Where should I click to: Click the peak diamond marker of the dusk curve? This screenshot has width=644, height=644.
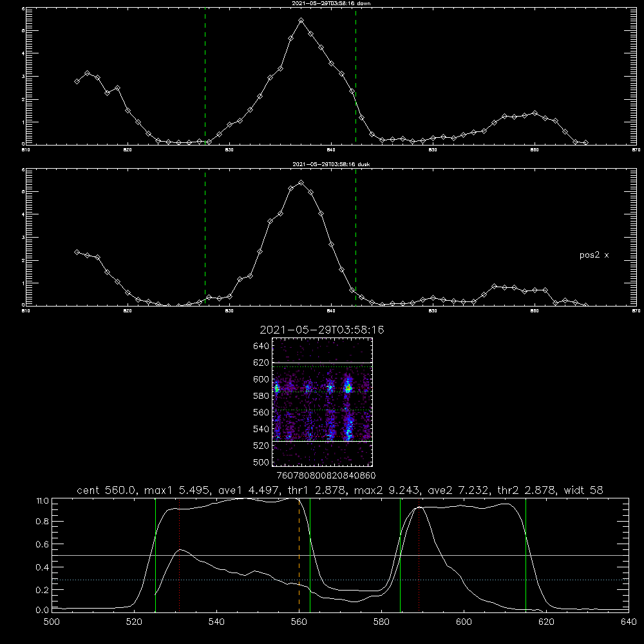click(x=301, y=182)
